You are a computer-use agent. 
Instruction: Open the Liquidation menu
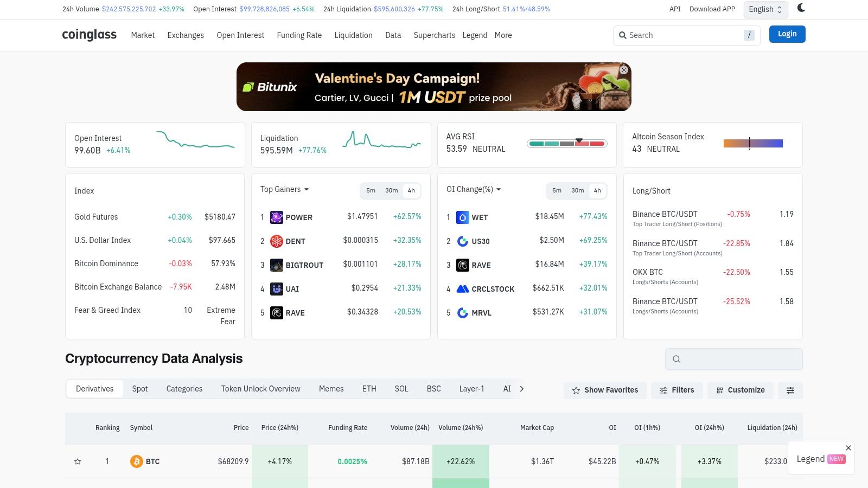[x=353, y=35]
